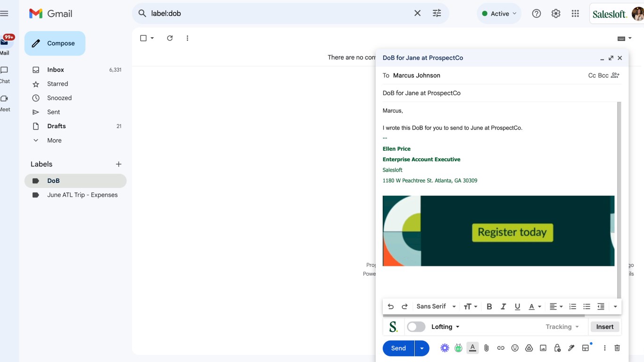This screenshot has width=644, height=362.
Task: Click the Compose button
Action: pyautogui.click(x=55, y=43)
